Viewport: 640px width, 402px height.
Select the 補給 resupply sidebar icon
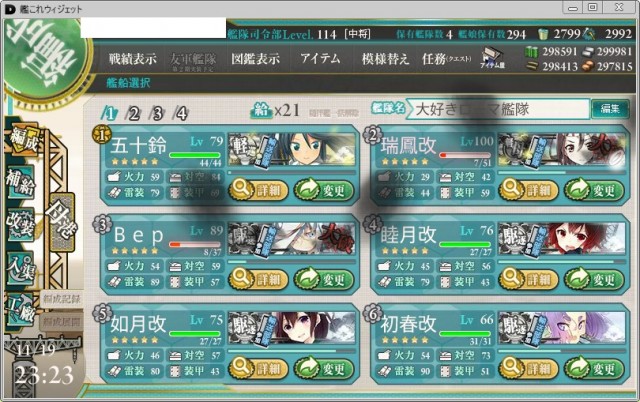click(x=20, y=182)
